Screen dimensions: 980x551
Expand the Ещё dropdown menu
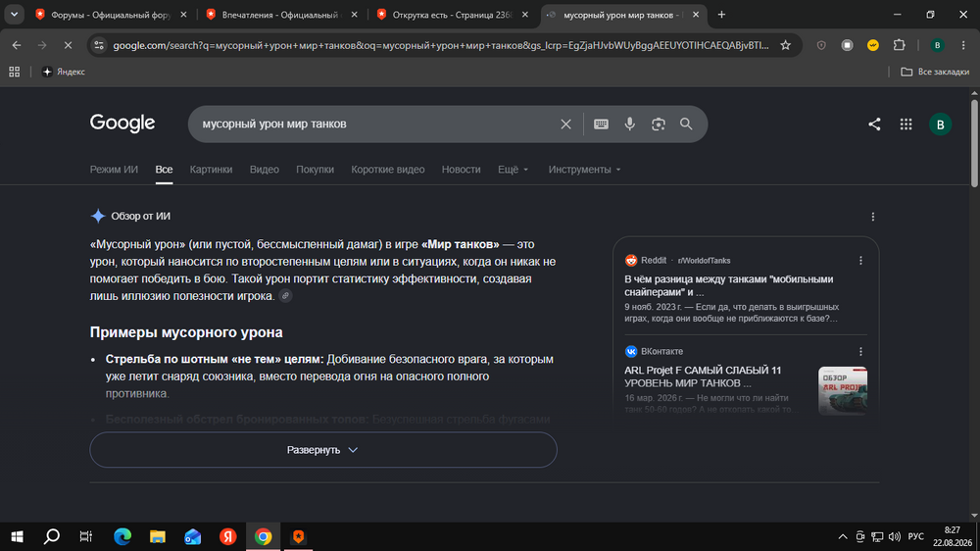point(514,170)
